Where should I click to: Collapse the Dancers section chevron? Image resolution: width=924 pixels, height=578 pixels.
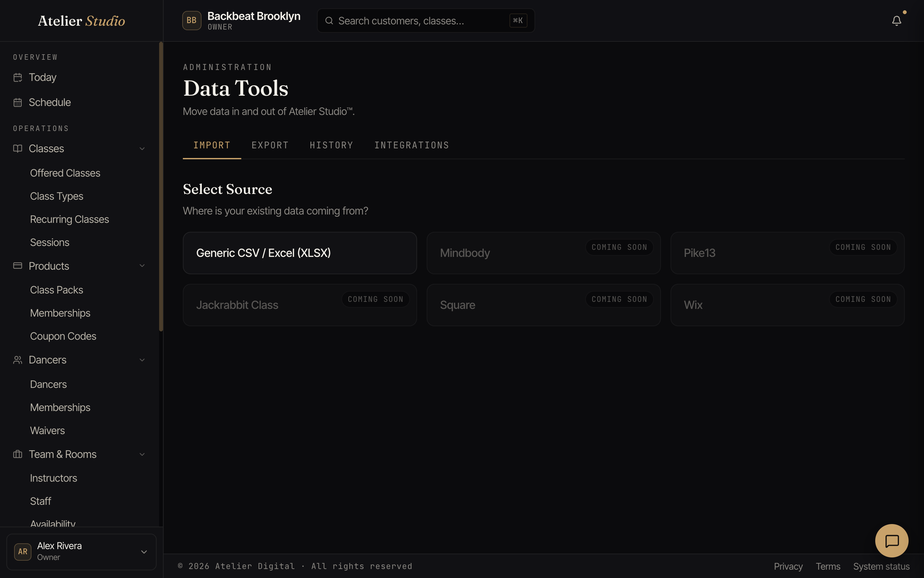pyautogui.click(x=142, y=360)
